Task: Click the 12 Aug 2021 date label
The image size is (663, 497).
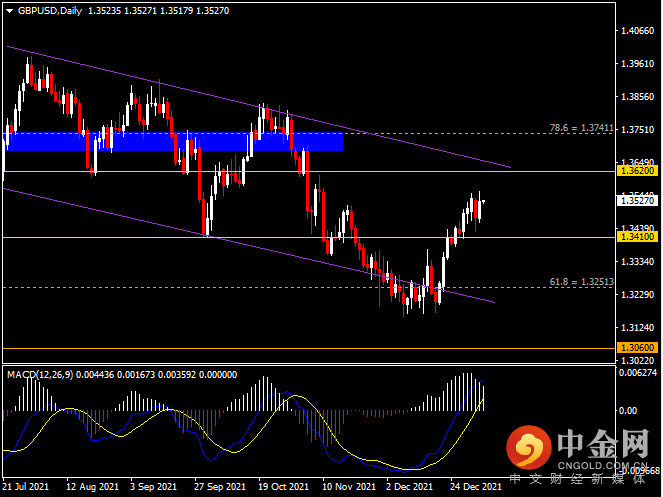Action: [x=93, y=487]
